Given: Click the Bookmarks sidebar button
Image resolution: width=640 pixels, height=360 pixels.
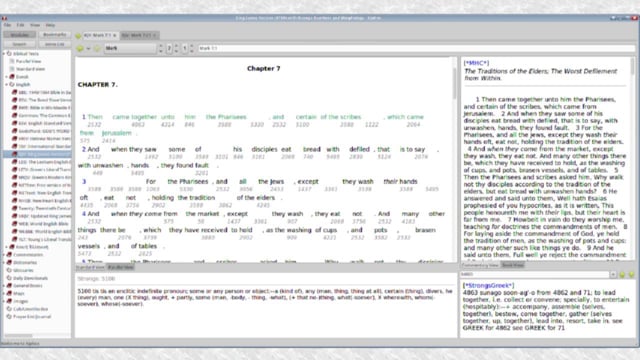Looking at the screenshot, I should click(54, 35).
